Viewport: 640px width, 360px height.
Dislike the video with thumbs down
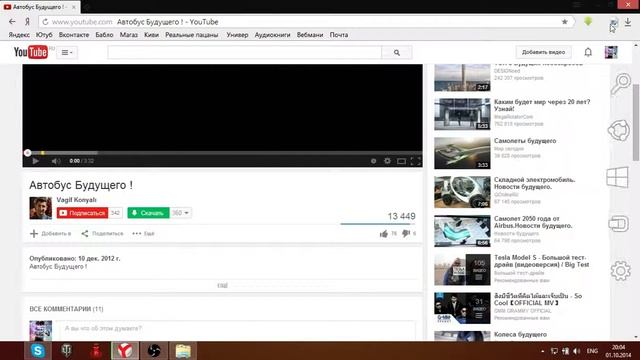click(x=406, y=233)
